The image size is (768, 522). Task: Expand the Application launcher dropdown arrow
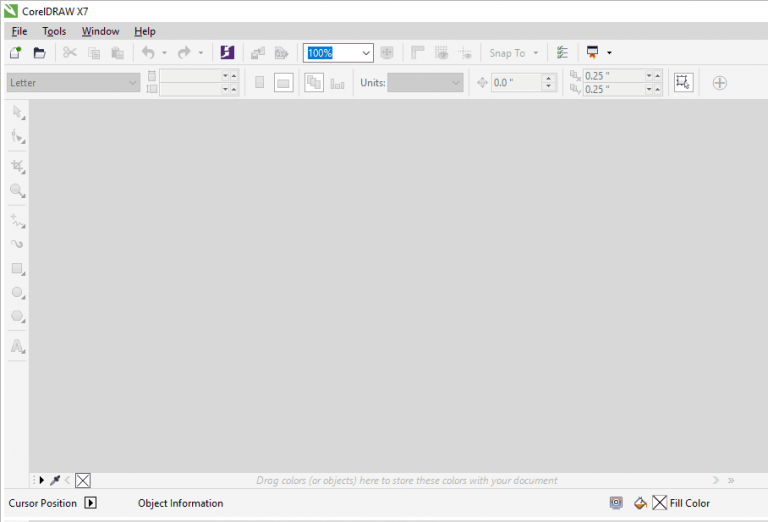pos(609,52)
